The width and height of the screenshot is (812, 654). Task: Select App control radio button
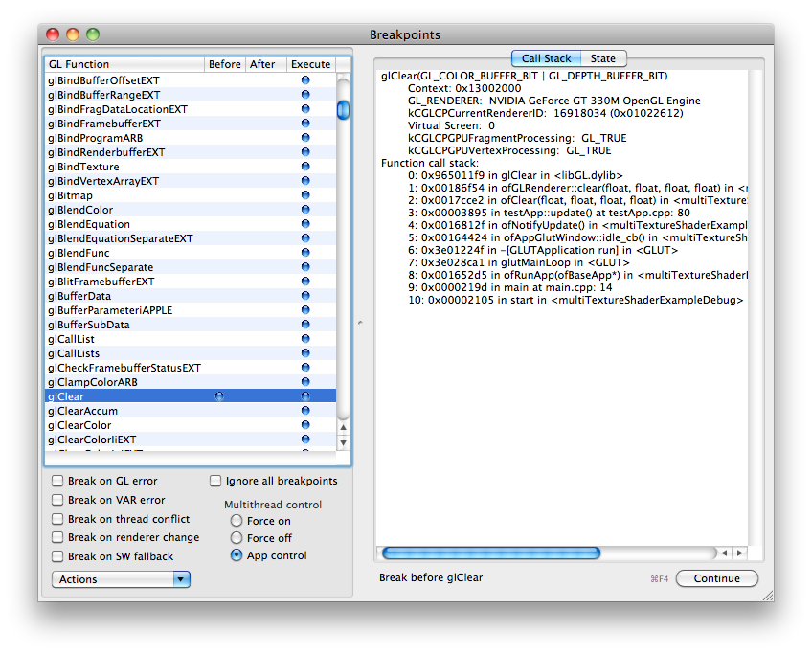(237, 555)
